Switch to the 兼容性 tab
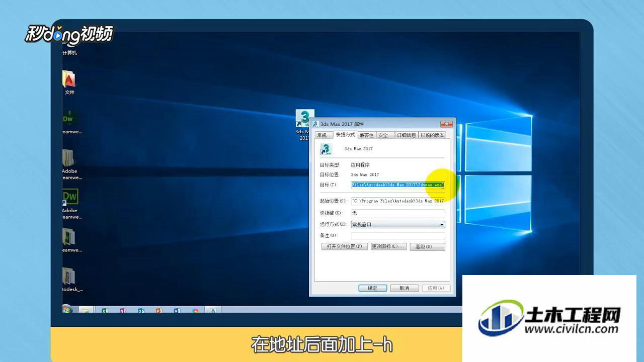 pyautogui.click(x=367, y=135)
